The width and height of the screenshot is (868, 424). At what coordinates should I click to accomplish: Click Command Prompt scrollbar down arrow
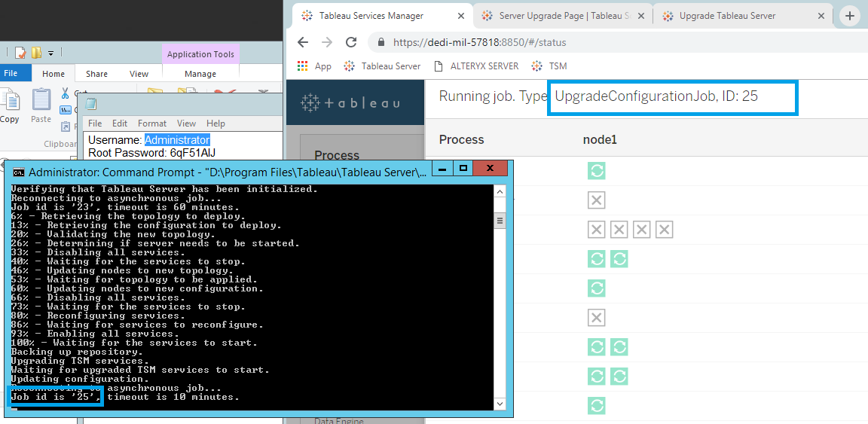499,404
